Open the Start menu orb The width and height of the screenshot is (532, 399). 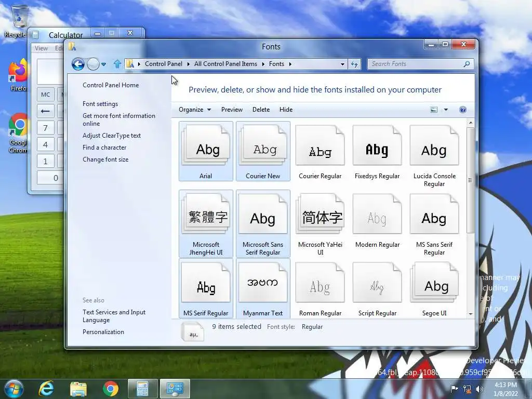[14, 389]
